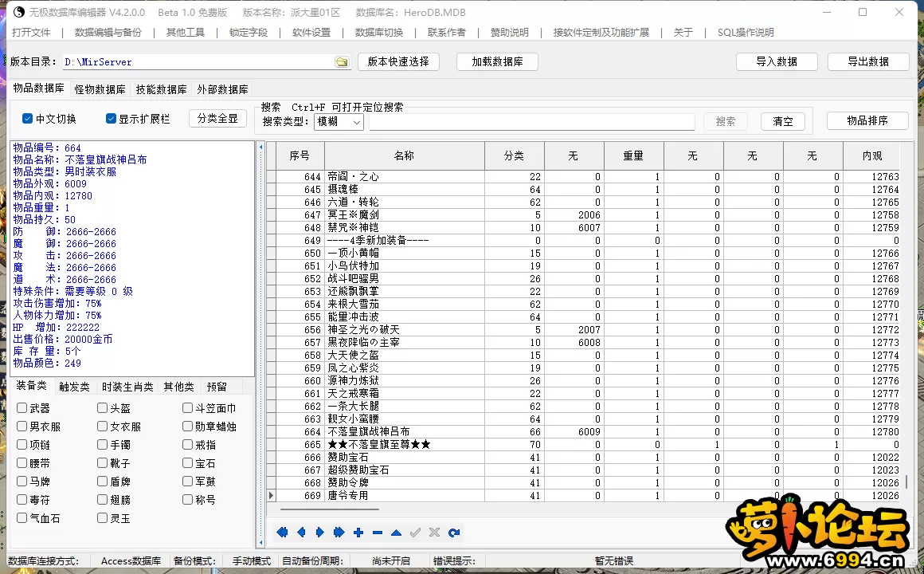The width and height of the screenshot is (924, 574).
Task: Check the 斗笠面巾 filter box
Action: pyautogui.click(x=187, y=407)
